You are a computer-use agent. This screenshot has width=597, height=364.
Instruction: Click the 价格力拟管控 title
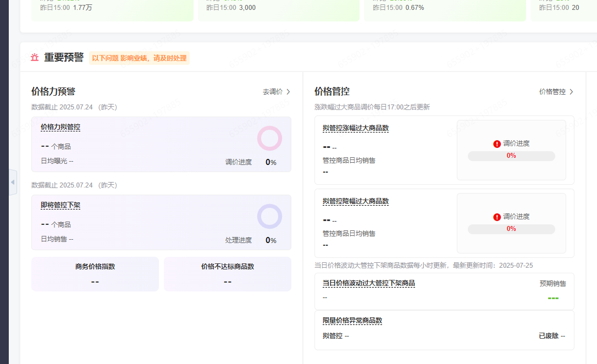[60, 127]
